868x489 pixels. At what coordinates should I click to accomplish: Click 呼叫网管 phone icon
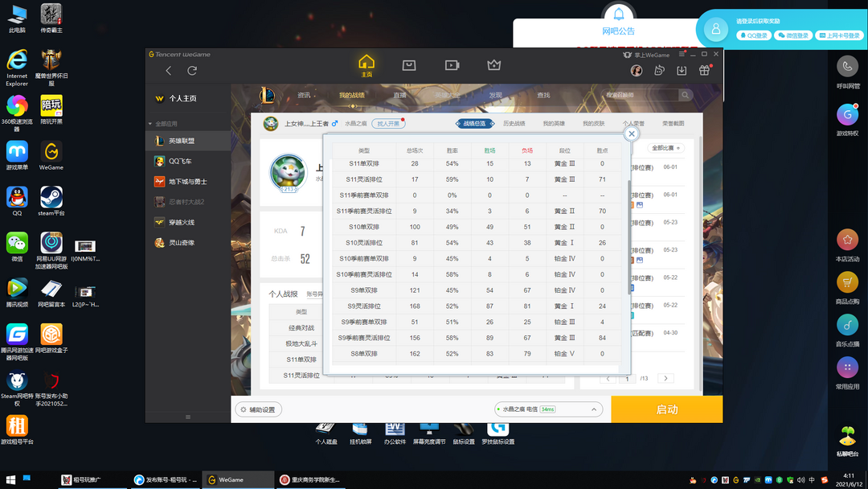[847, 67]
